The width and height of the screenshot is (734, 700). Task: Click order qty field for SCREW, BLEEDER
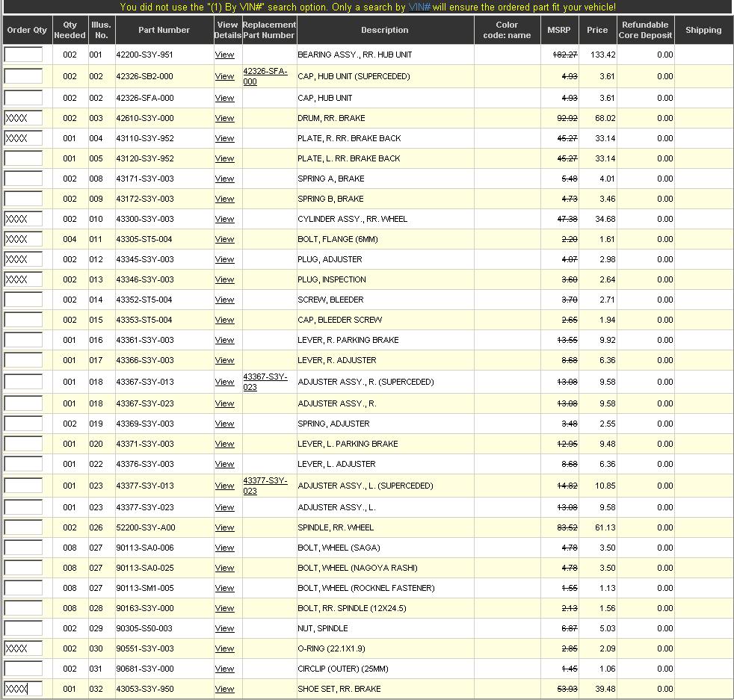point(23,299)
